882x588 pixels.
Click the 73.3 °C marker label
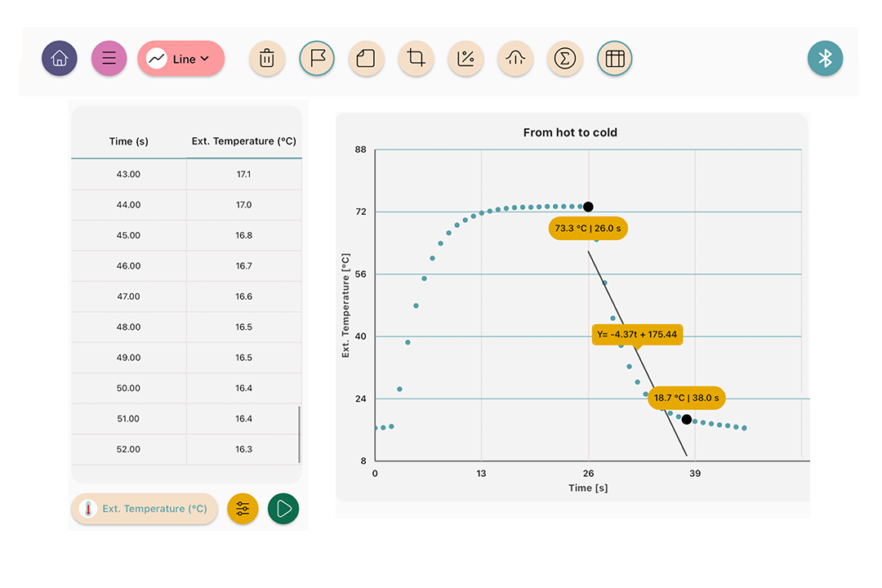pos(587,229)
